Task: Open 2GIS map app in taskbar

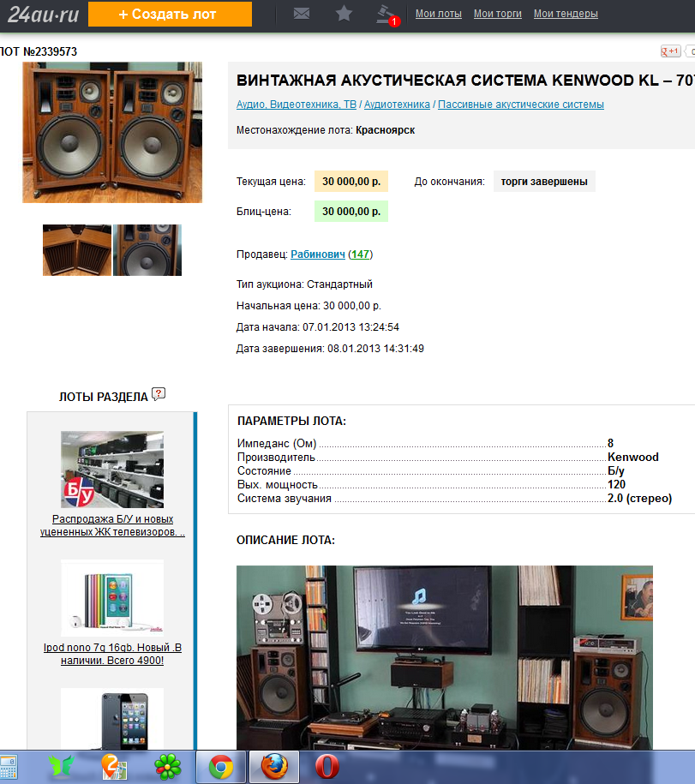Action: click(114, 767)
